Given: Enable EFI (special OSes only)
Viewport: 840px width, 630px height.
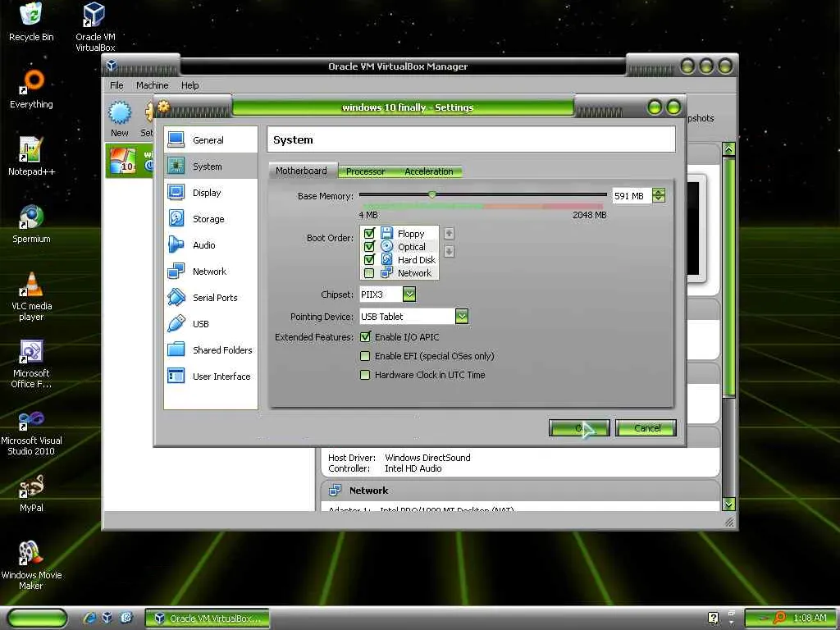Looking at the screenshot, I should pyautogui.click(x=365, y=356).
